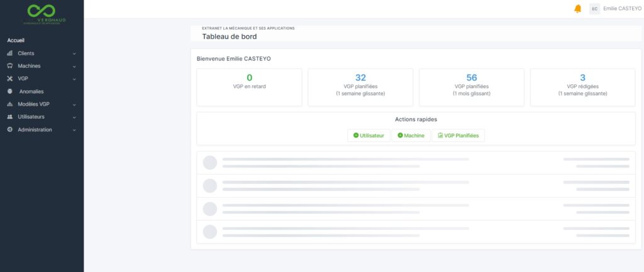Click the EC user avatar badge

[594, 9]
